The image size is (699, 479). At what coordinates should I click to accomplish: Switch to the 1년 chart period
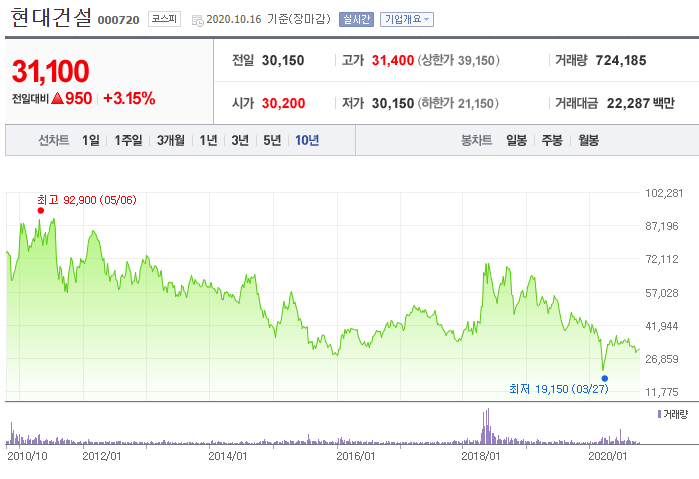point(208,140)
